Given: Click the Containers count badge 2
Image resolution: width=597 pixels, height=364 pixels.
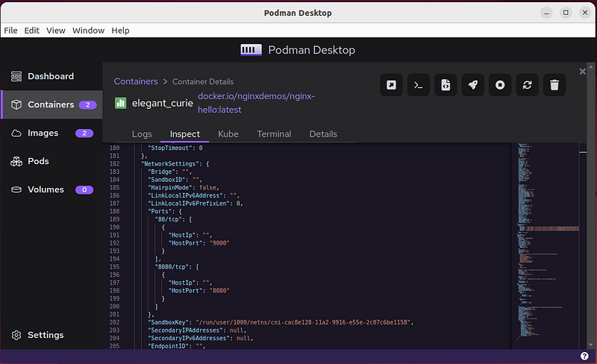Looking at the screenshot, I should [87, 104].
